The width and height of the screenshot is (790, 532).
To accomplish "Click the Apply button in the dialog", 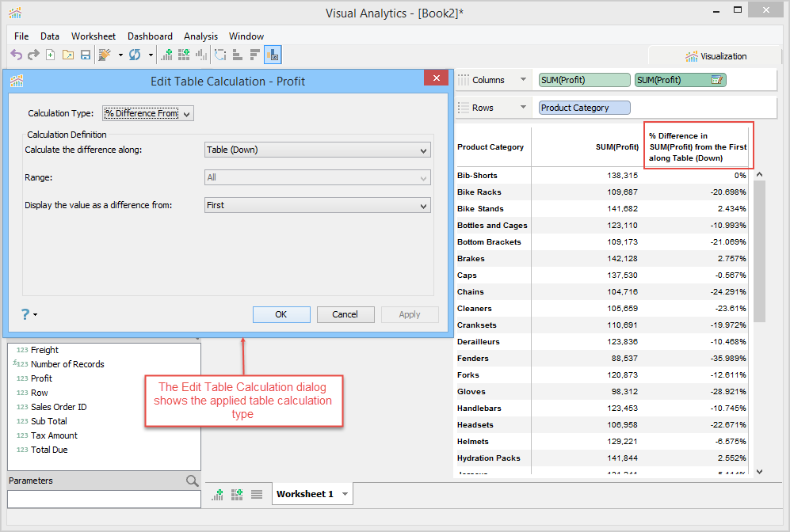I will coord(410,314).
